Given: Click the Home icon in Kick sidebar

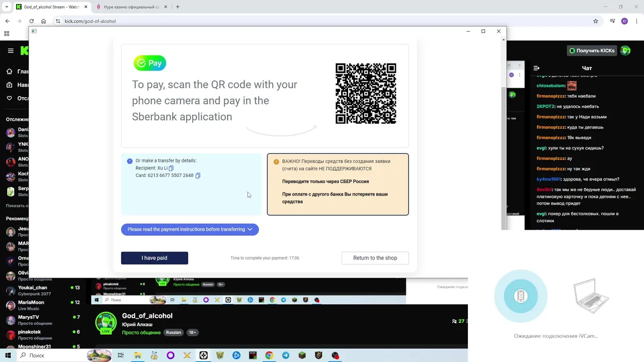Looking at the screenshot, I should [x=9, y=72].
